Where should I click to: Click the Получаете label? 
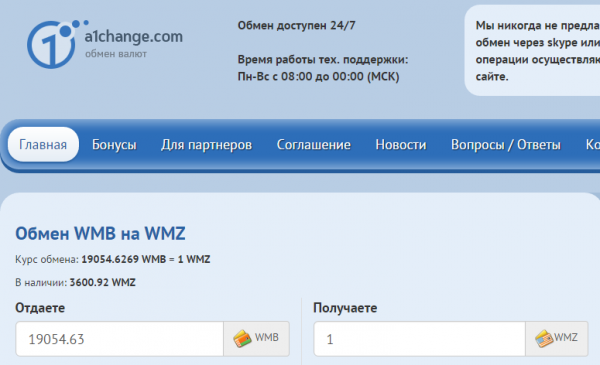click(345, 308)
